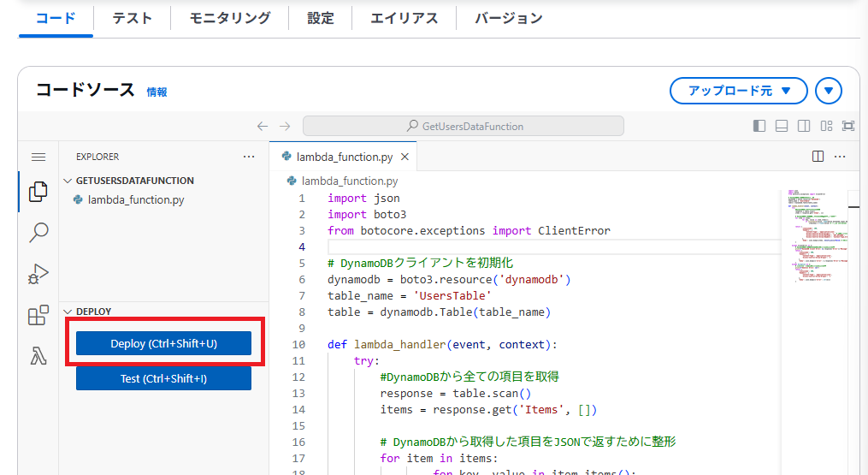Click the GetUsersDataFunction command search field
The height and width of the screenshot is (475, 868).
[464, 126]
